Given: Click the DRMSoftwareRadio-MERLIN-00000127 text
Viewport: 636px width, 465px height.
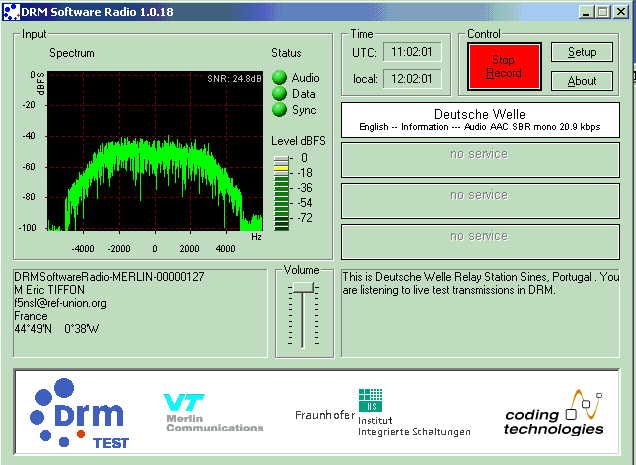Looking at the screenshot, I should 109,277.
